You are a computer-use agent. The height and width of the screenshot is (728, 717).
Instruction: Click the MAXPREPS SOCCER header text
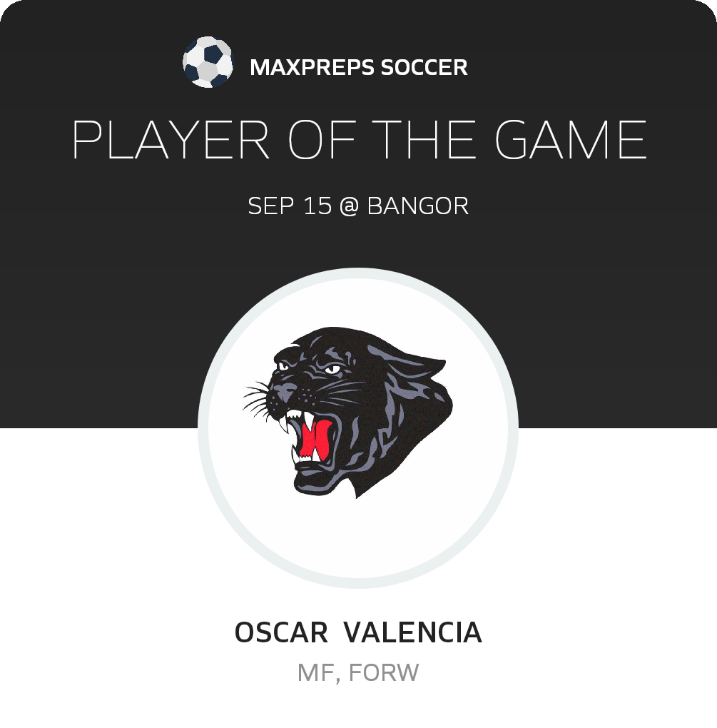(x=358, y=67)
